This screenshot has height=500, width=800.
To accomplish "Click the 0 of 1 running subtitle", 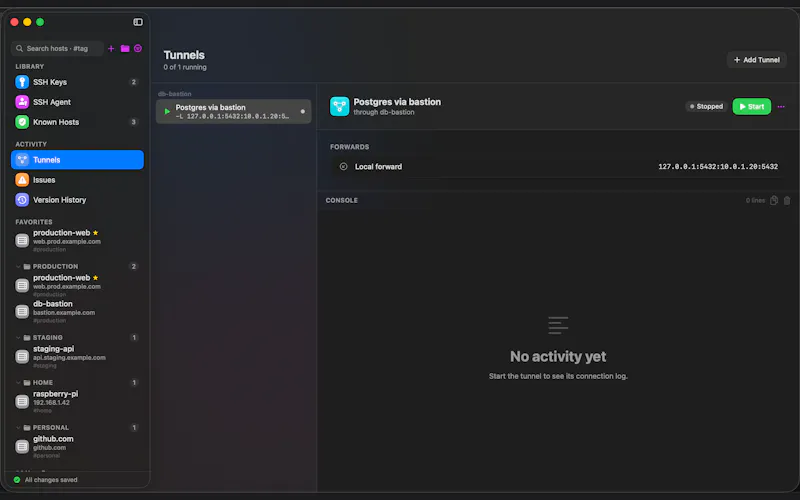I will pos(185,67).
